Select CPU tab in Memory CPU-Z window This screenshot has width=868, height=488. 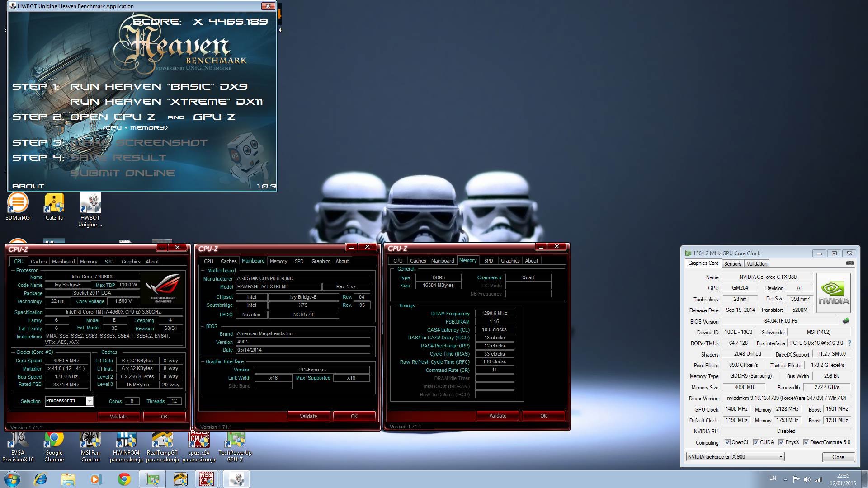(x=398, y=261)
